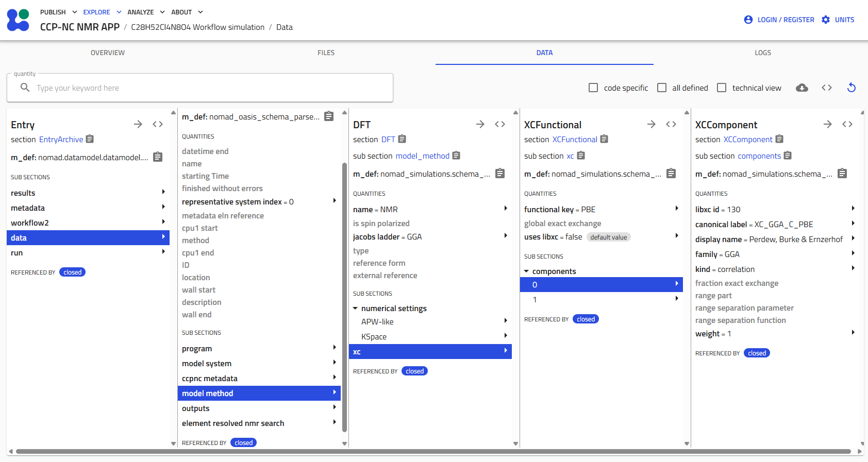
Task: Click the XCComponent panel arrow icon
Action: (x=828, y=124)
